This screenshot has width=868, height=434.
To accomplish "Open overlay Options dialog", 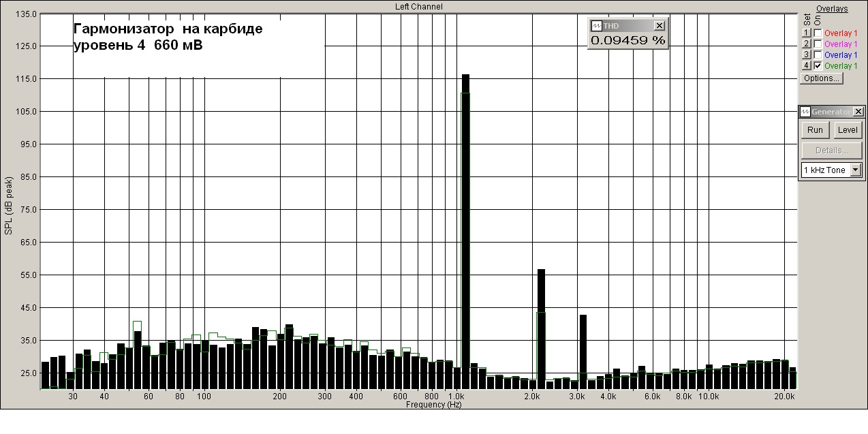I will pyautogui.click(x=821, y=78).
